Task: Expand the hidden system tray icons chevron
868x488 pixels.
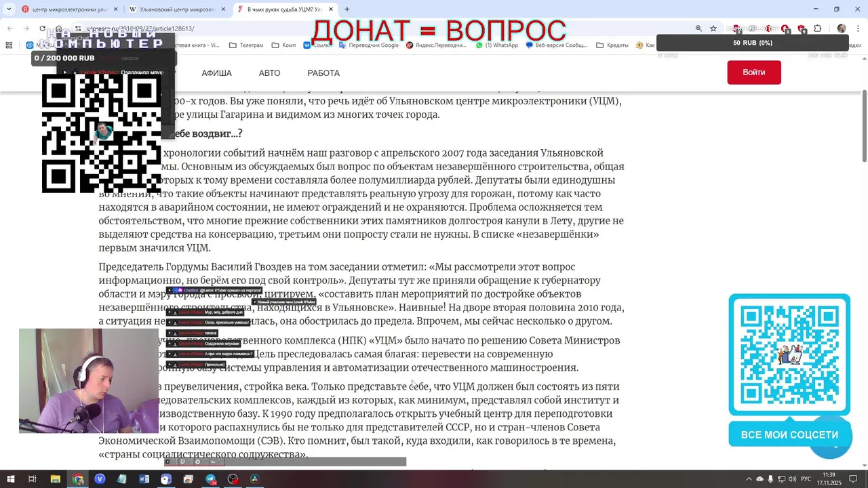Action: (749, 479)
